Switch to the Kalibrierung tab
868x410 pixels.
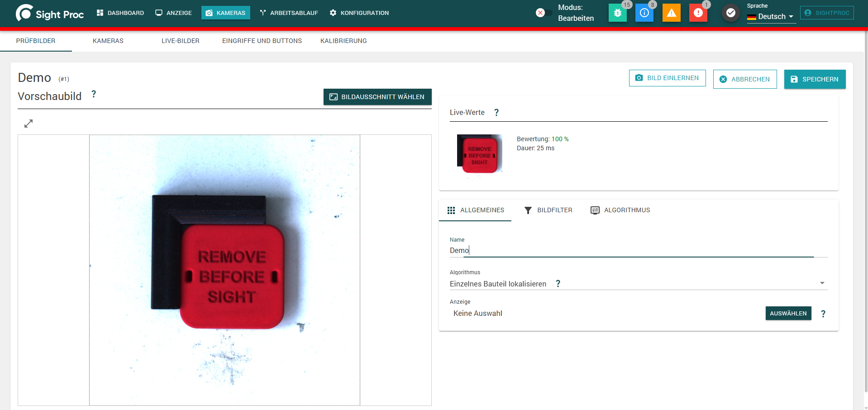tap(343, 41)
